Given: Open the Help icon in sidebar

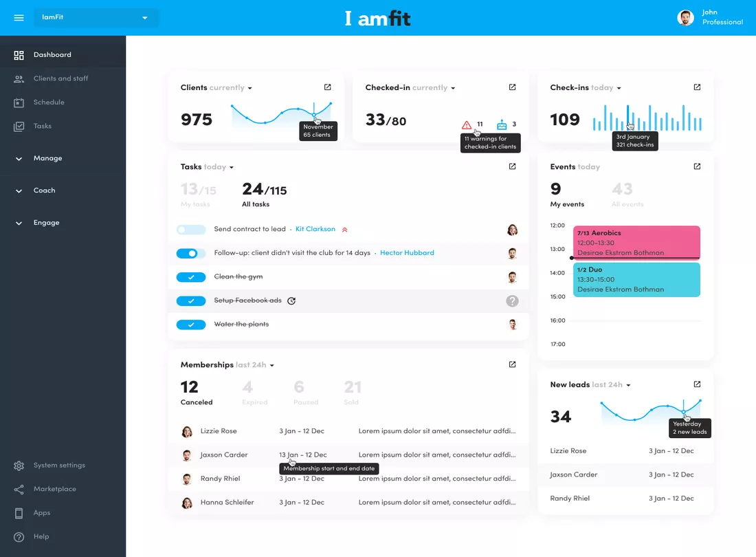Looking at the screenshot, I should coord(19,537).
